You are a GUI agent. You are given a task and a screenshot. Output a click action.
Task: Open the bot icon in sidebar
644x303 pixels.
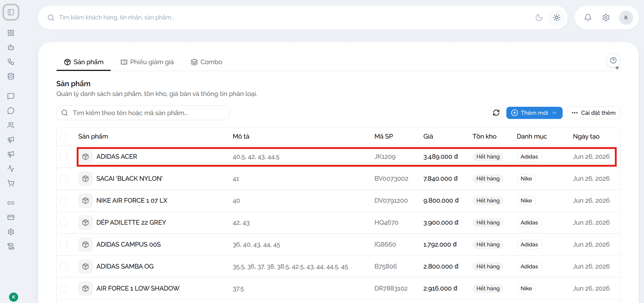click(x=11, y=47)
